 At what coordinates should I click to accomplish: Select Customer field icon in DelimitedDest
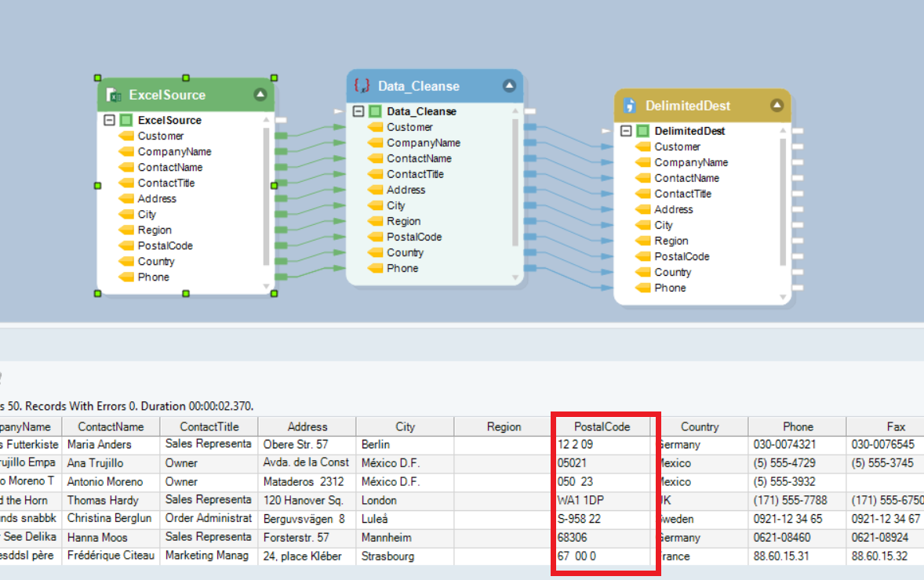pos(643,147)
